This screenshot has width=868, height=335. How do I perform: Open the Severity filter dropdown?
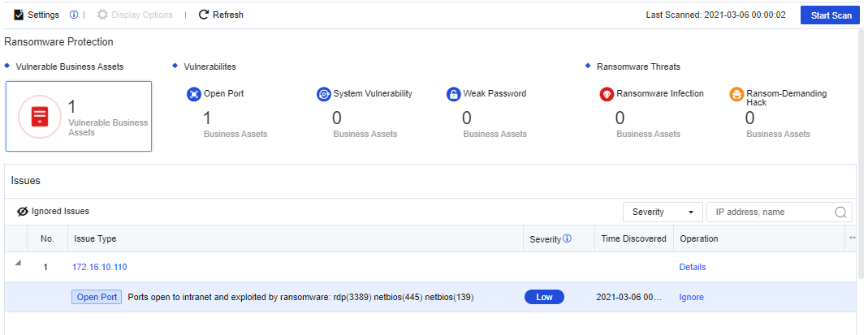(662, 212)
